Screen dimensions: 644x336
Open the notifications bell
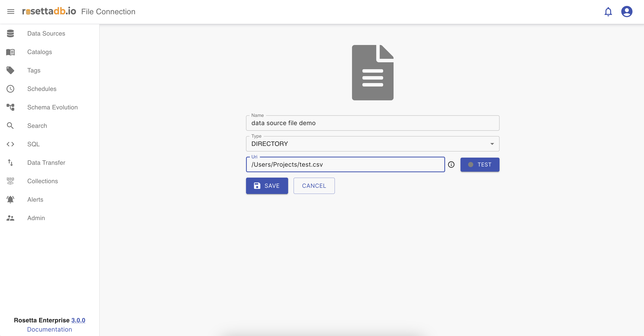coord(608,12)
